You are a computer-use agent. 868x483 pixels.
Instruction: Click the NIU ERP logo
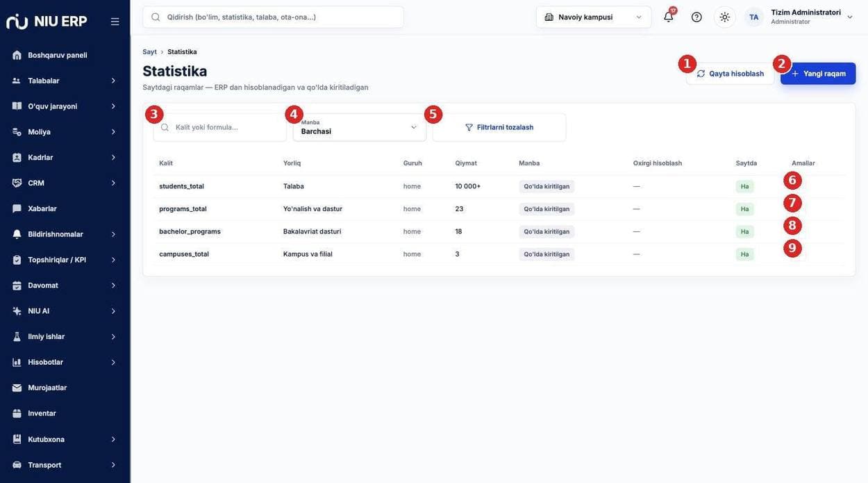(x=47, y=22)
